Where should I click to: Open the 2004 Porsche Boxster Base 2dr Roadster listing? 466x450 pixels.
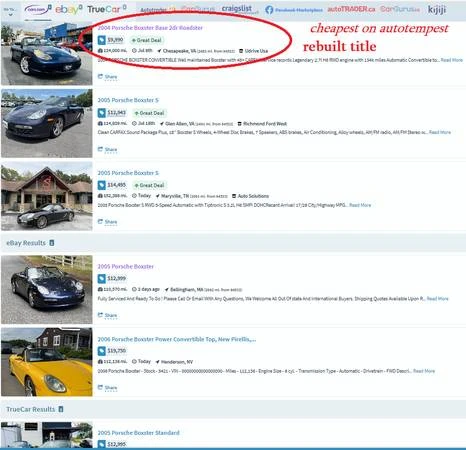[x=150, y=28]
